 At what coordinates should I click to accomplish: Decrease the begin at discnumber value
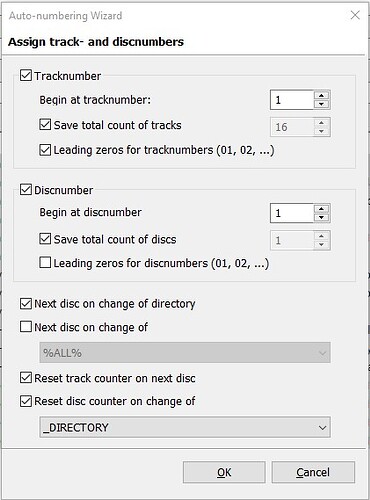(x=321, y=217)
